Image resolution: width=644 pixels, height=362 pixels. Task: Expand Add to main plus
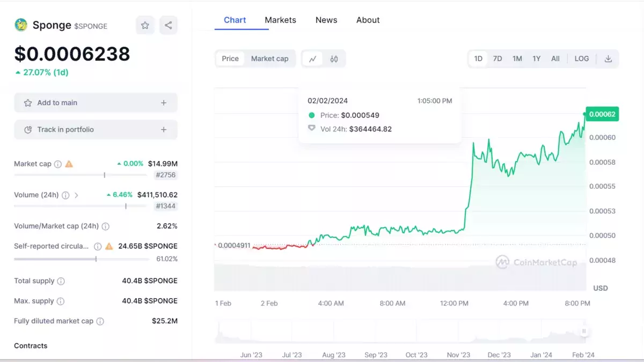[x=164, y=103]
